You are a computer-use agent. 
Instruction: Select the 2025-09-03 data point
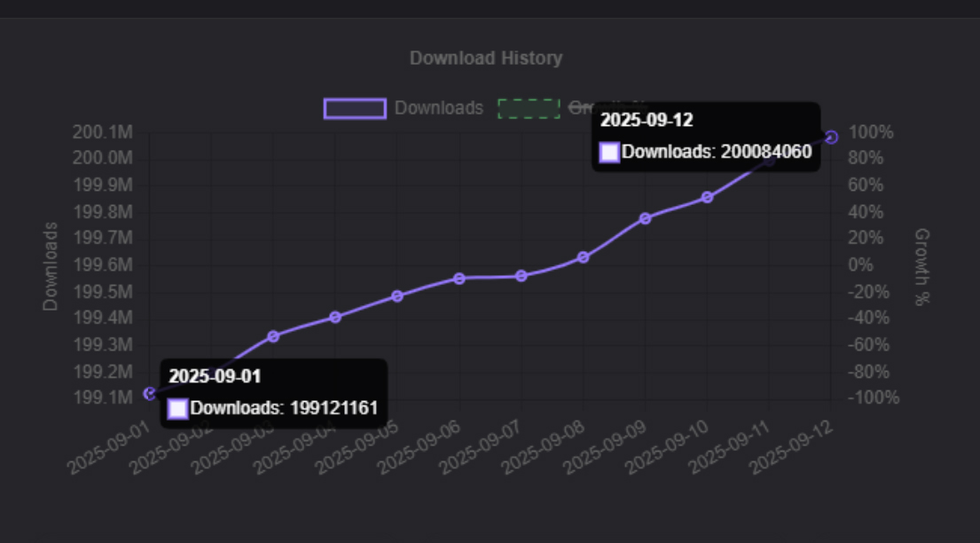(273, 336)
